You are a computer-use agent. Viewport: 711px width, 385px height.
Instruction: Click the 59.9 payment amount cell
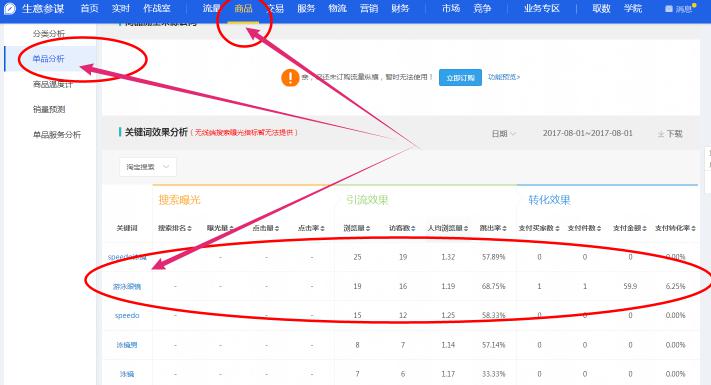click(x=630, y=287)
